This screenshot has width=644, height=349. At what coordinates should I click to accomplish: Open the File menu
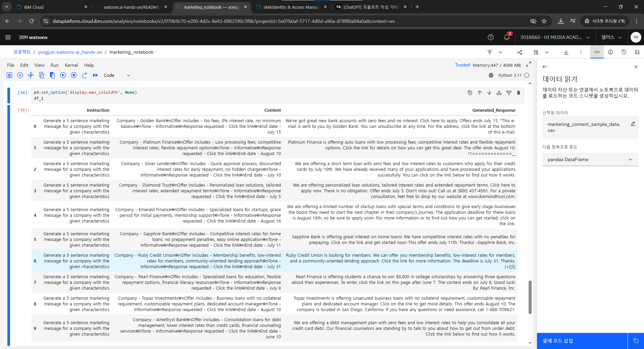click(11, 65)
